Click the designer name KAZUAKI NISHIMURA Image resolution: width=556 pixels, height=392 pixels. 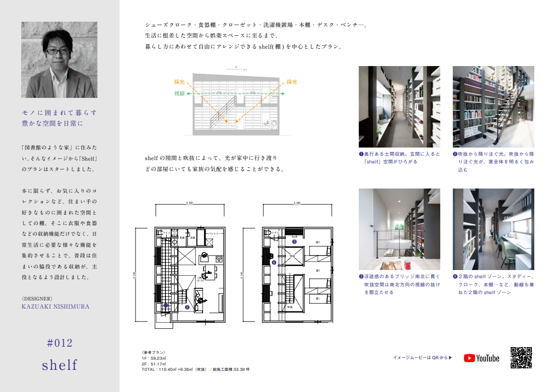tap(55, 306)
